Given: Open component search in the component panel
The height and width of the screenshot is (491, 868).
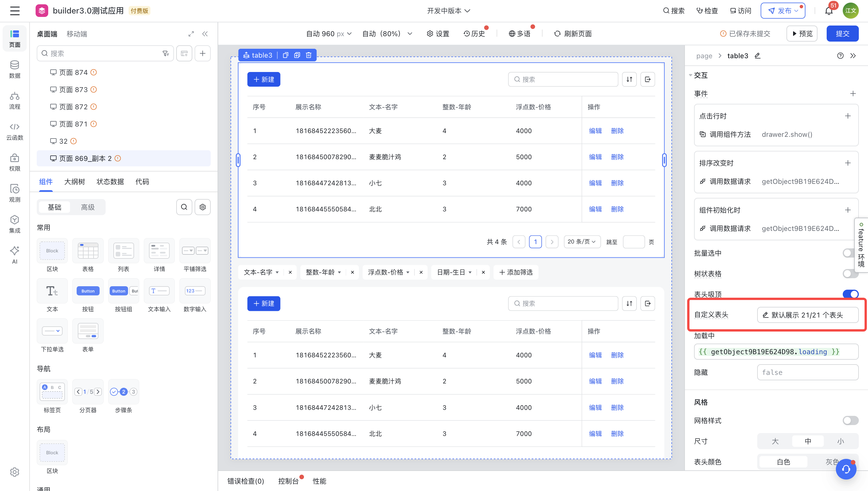Looking at the screenshot, I should 184,207.
